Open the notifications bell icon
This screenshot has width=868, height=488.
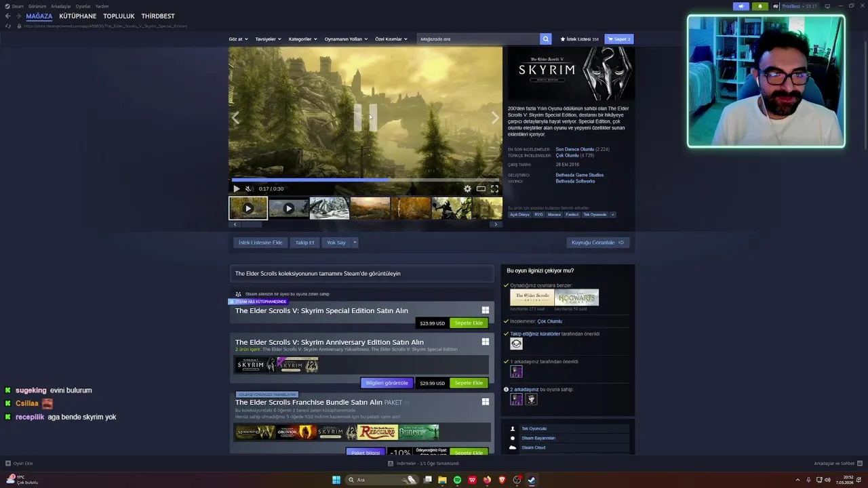coord(759,6)
